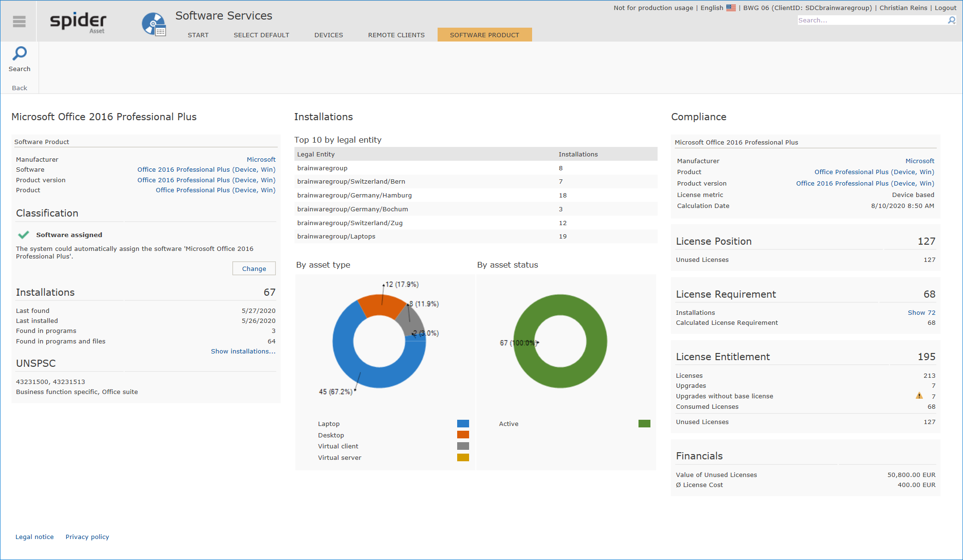This screenshot has width=963, height=560.
Task: Click the Logout link
Action: (x=945, y=8)
